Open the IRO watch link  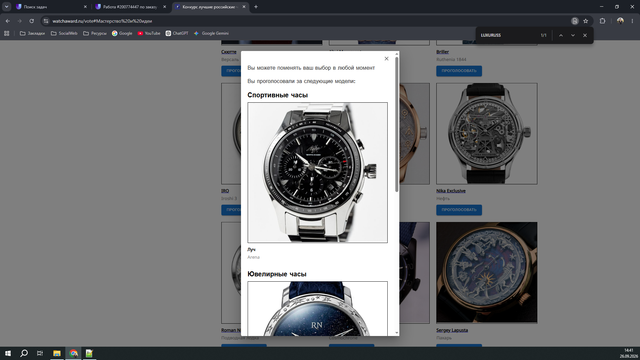click(225, 191)
